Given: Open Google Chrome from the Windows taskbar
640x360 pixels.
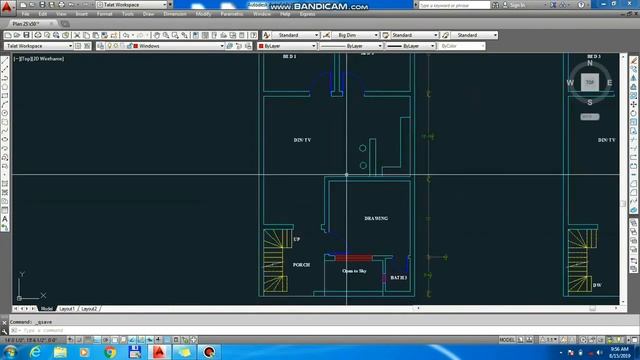Looking at the screenshot, I should (110, 352).
